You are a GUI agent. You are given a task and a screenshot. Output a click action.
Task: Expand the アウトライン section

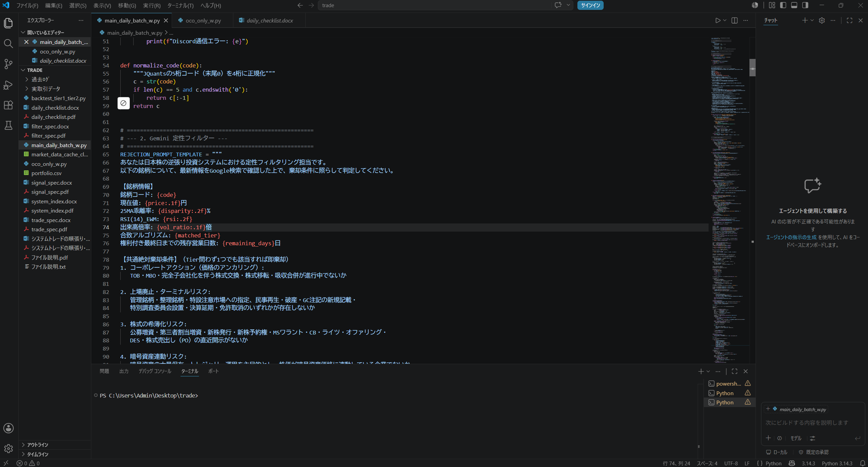[55, 445]
